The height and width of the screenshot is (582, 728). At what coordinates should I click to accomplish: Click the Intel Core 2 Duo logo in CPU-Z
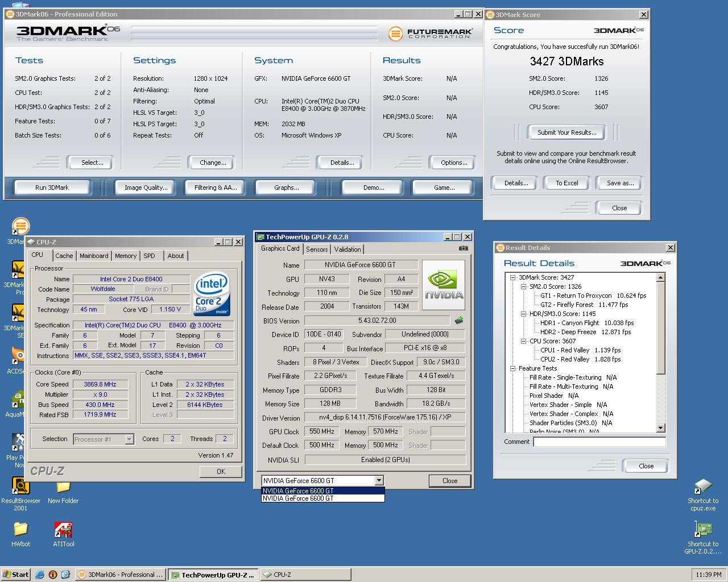212,294
